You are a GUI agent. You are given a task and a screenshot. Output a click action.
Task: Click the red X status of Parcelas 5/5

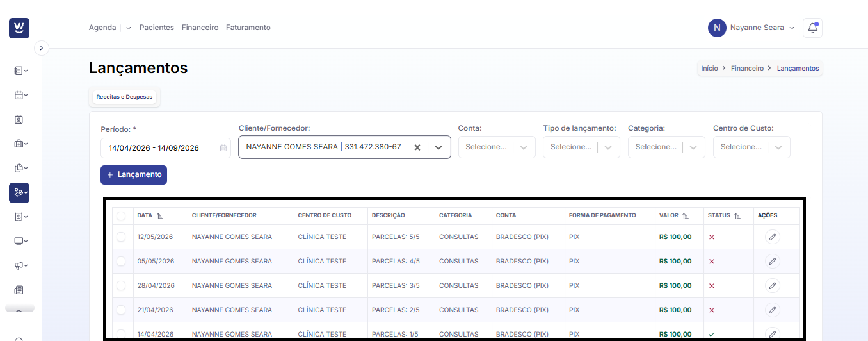712,237
